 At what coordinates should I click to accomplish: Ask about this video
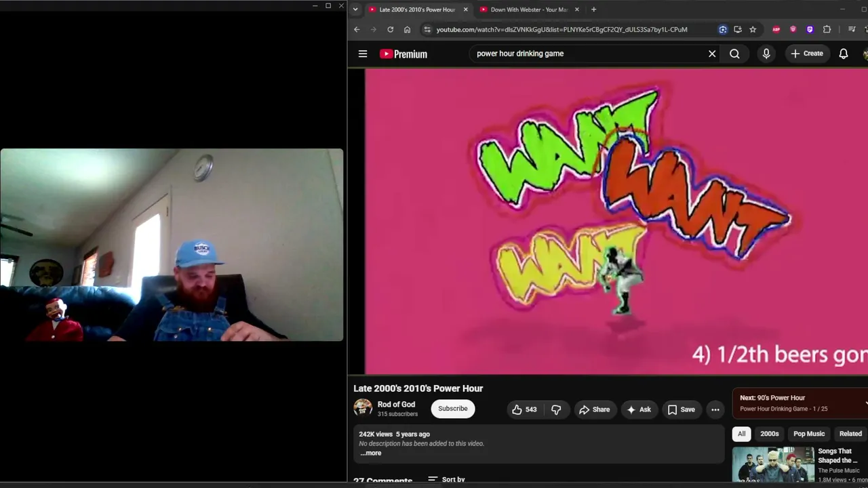[x=639, y=409]
